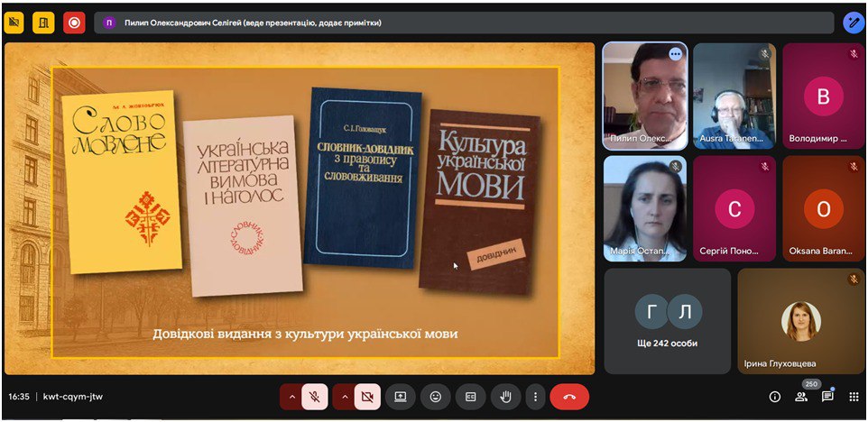Show the participants list with 250 people
The width and height of the screenshot is (868, 422).
(x=800, y=397)
